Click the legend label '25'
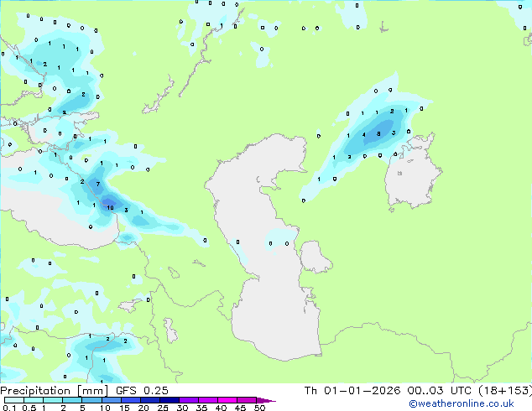Image resolution: width=532 pixels, height=411 pixels. [x=163, y=408]
